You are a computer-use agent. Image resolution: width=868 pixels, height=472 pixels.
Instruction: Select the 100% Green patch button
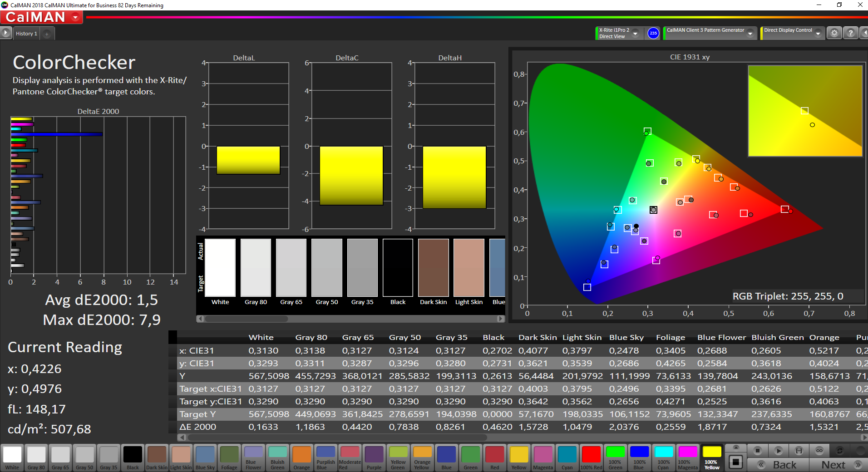click(615, 457)
